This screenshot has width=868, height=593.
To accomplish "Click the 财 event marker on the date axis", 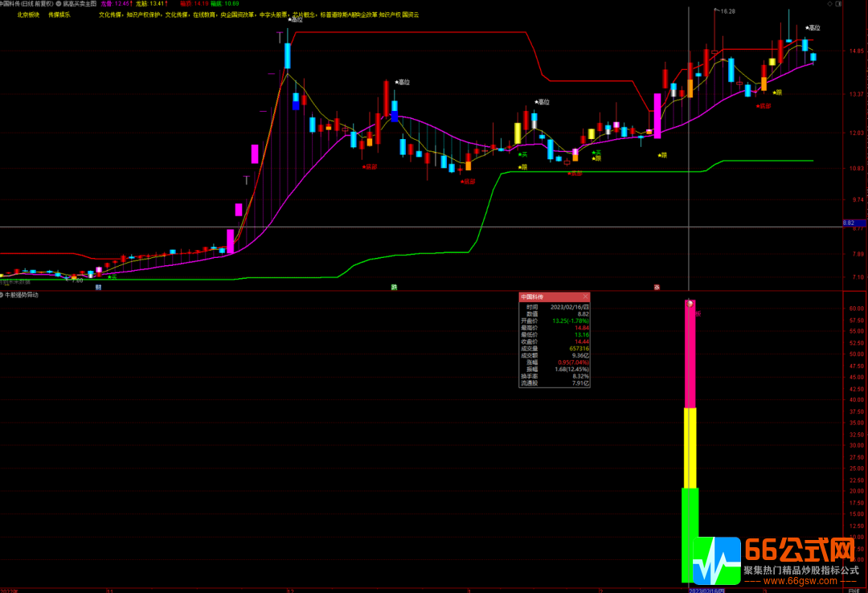I will click(99, 288).
